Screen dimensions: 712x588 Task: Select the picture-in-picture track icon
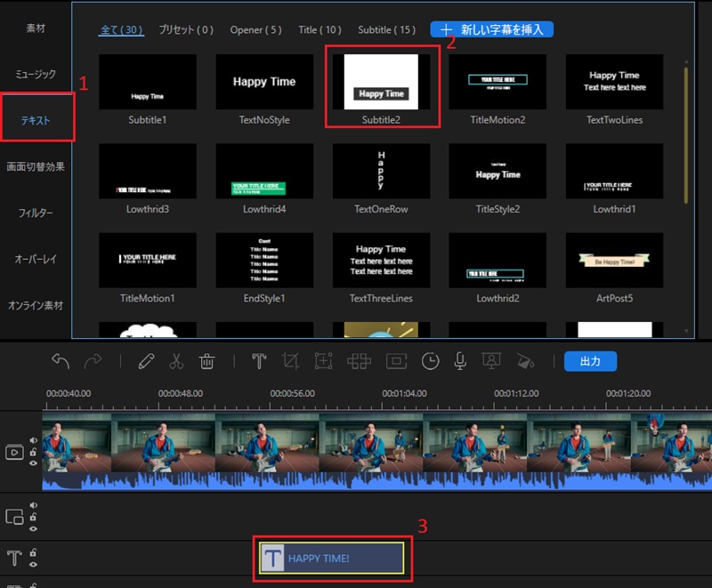click(14, 517)
